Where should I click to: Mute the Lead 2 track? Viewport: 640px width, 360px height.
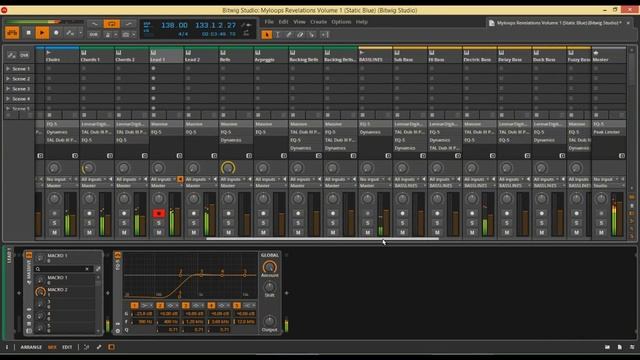(193, 233)
